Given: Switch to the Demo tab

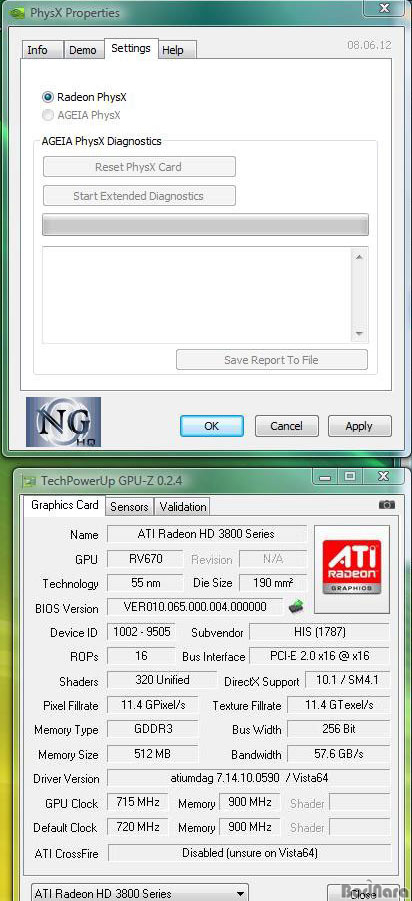Looking at the screenshot, I should tap(83, 50).
